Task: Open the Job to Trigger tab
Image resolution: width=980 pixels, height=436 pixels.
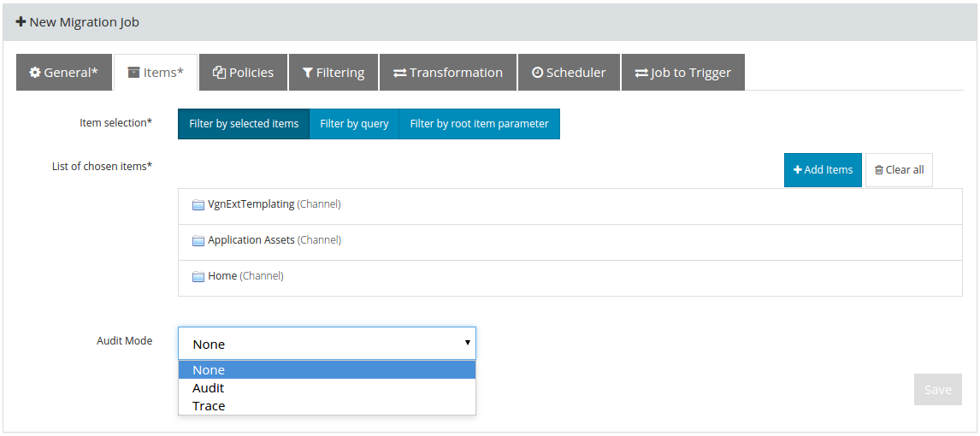Action: click(x=682, y=73)
